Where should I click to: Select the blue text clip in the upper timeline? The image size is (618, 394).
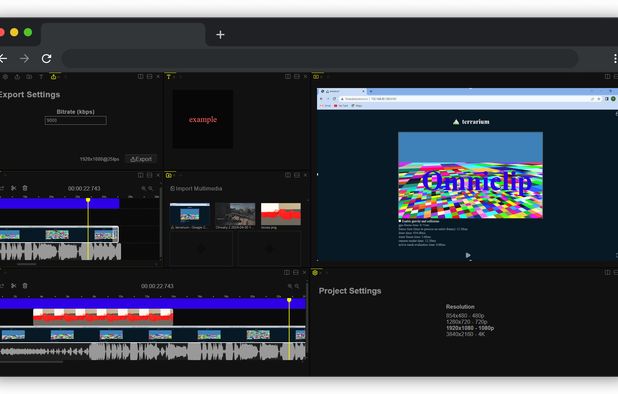60,203
